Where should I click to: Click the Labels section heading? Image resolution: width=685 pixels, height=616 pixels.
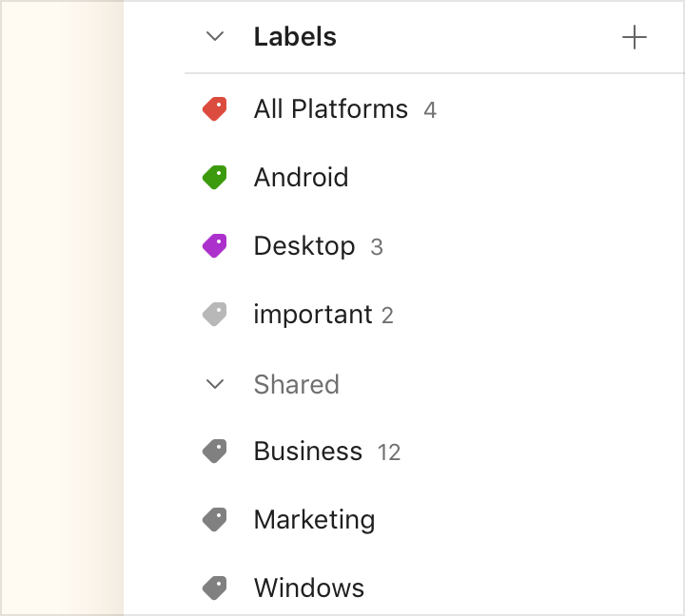pyautogui.click(x=295, y=37)
